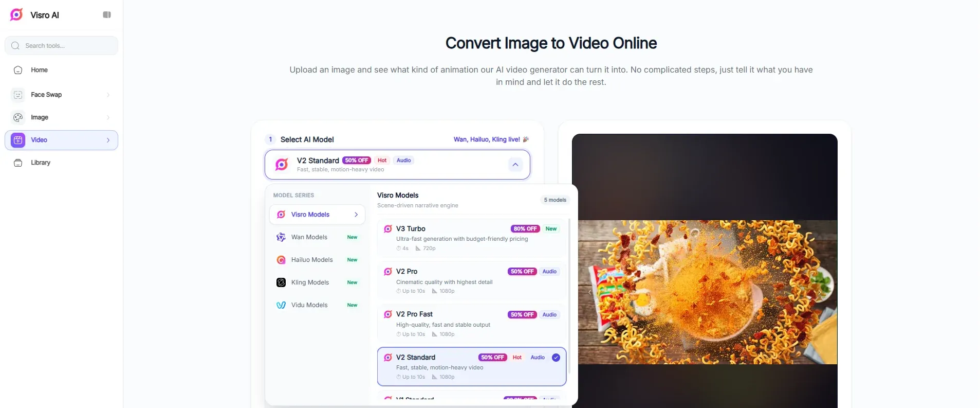980x408 pixels.
Task: Click the V2 Standard model icon in list
Action: coord(388,358)
